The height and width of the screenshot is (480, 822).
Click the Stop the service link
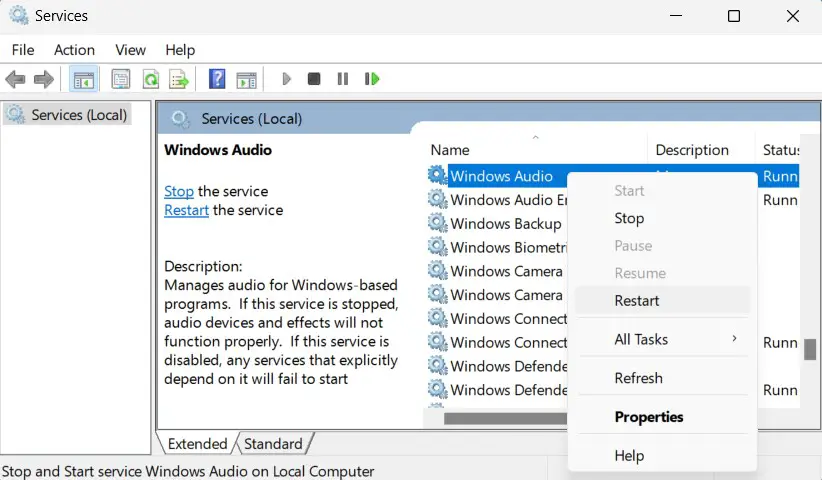coord(179,191)
